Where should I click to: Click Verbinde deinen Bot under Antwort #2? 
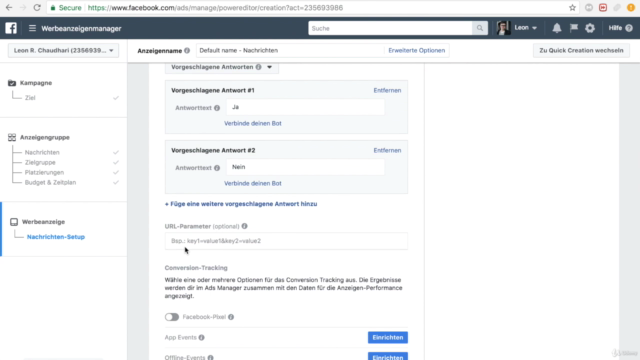point(253,183)
